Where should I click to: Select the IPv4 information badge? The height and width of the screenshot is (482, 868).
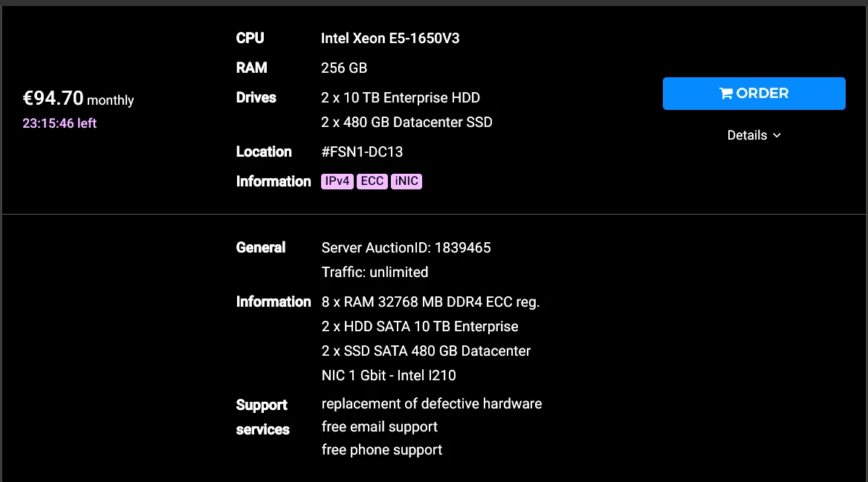pyautogui.click(x=337, y=182)
